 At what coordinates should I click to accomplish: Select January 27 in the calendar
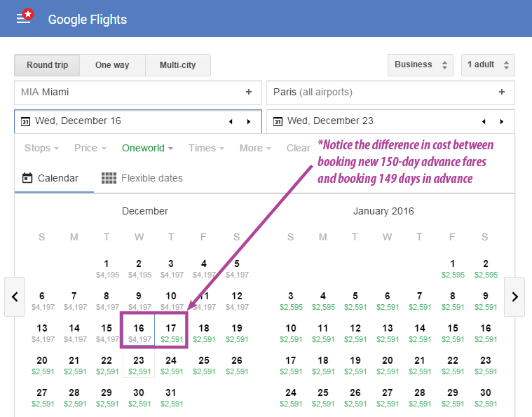(x=388, y=397)
